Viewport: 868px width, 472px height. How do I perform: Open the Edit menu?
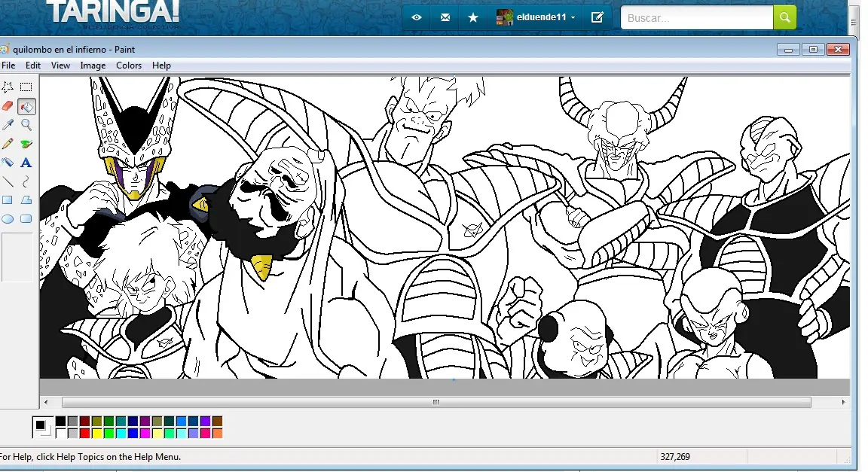pyautogui.click(x=33, y=65)
